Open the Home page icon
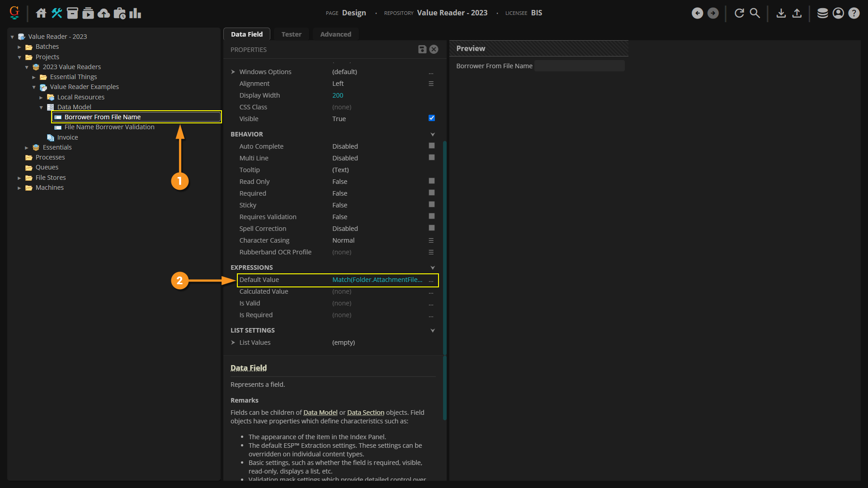 point(41,13)
